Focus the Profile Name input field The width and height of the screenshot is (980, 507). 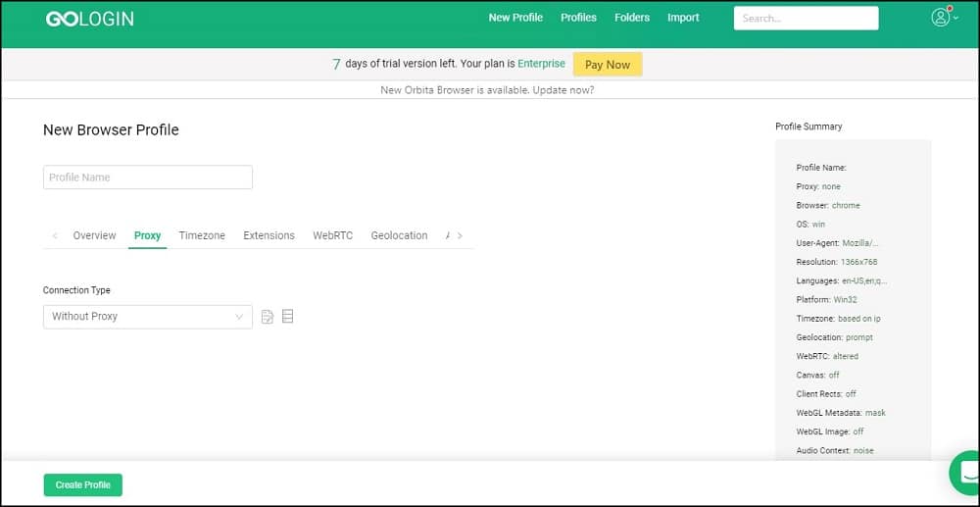148,177
